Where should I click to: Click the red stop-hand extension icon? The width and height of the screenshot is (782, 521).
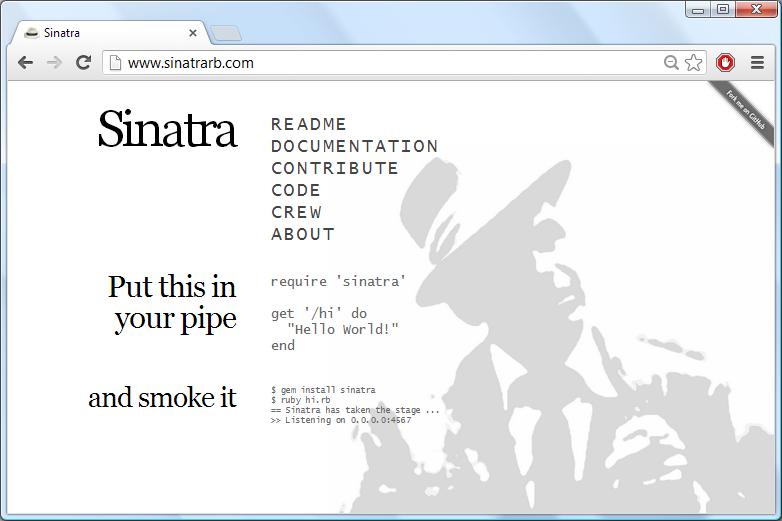[x=726, y=62]
